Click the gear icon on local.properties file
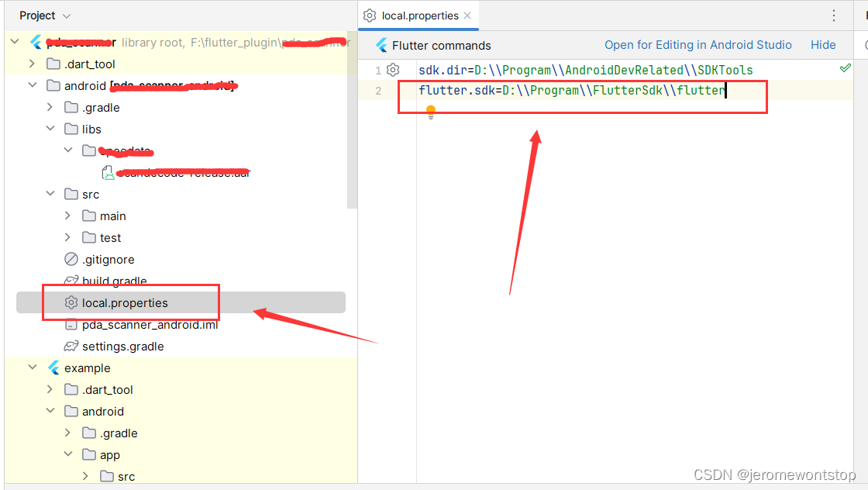Viewport: 868px width, 490px height. [72, 302]
